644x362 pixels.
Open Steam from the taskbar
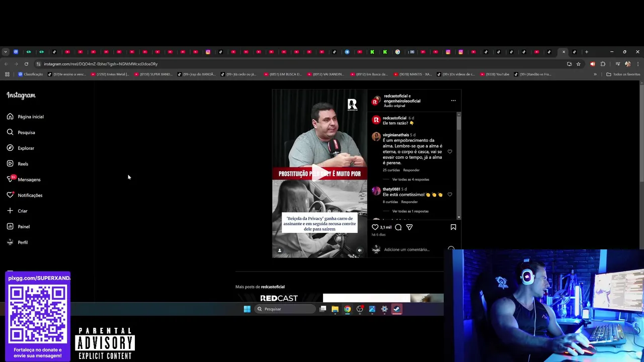click(397, 309)
